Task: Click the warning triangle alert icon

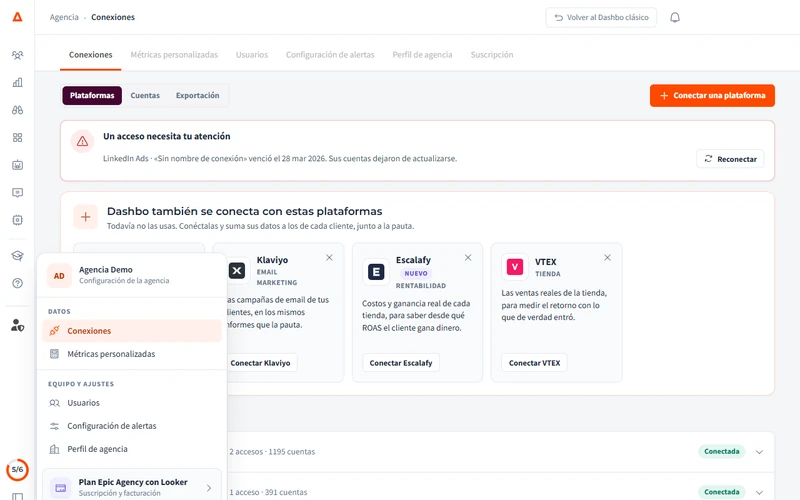Action: point(83,142)
